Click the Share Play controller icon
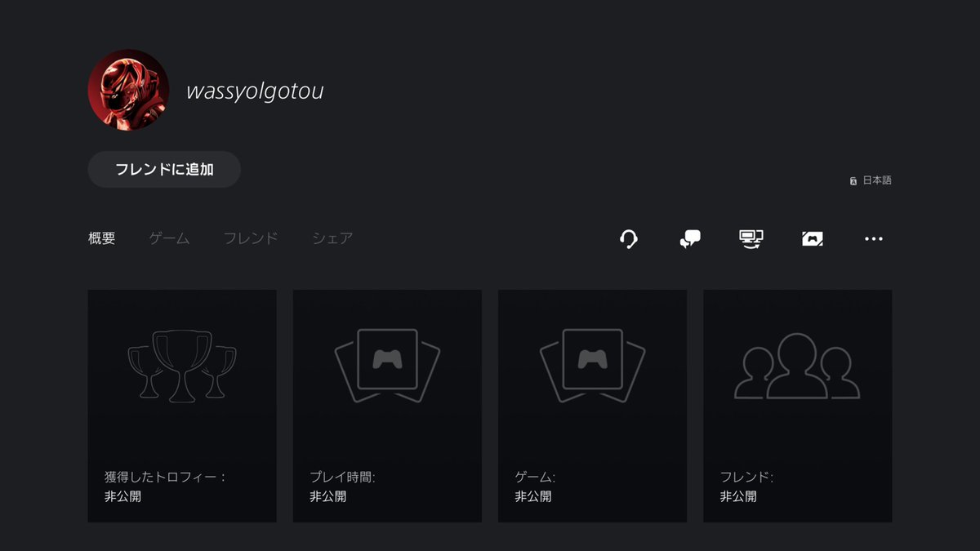The width and height of the screenshot is (980, 551). click(x=813, y=239)
